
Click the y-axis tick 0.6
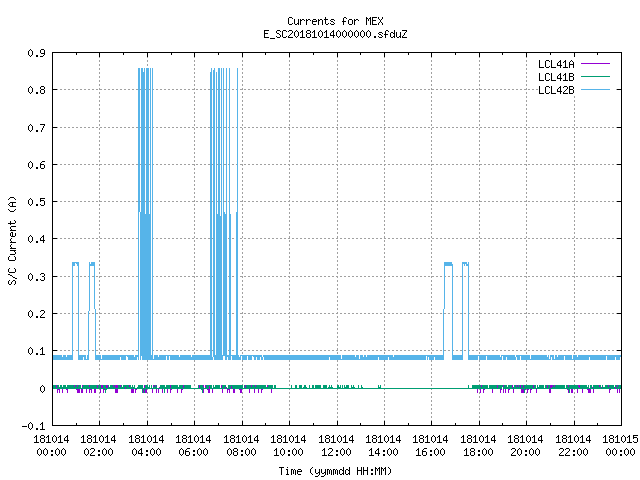[36, 165]
